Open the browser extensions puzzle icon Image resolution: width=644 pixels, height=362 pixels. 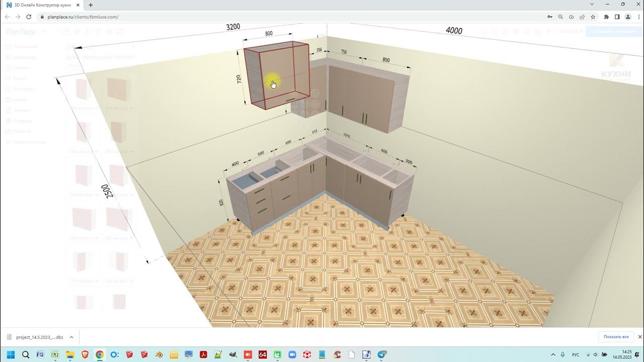(x=606, y=17)
